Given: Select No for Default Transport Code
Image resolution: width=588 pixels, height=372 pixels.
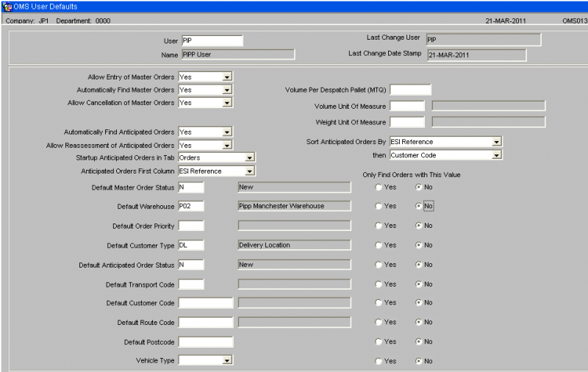Looking at the screenshot, I should tap(418, 285).
